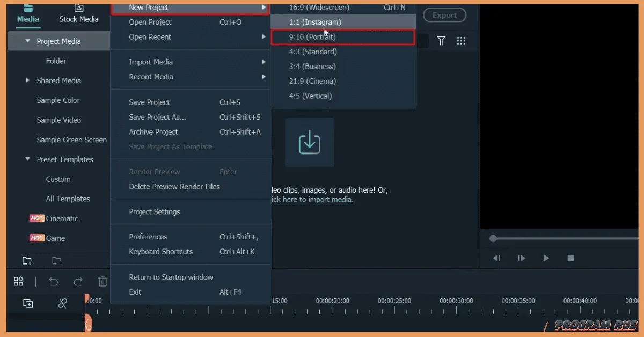
Task: Click the preview playhead slider handle
Action: (x=493, y=238)
